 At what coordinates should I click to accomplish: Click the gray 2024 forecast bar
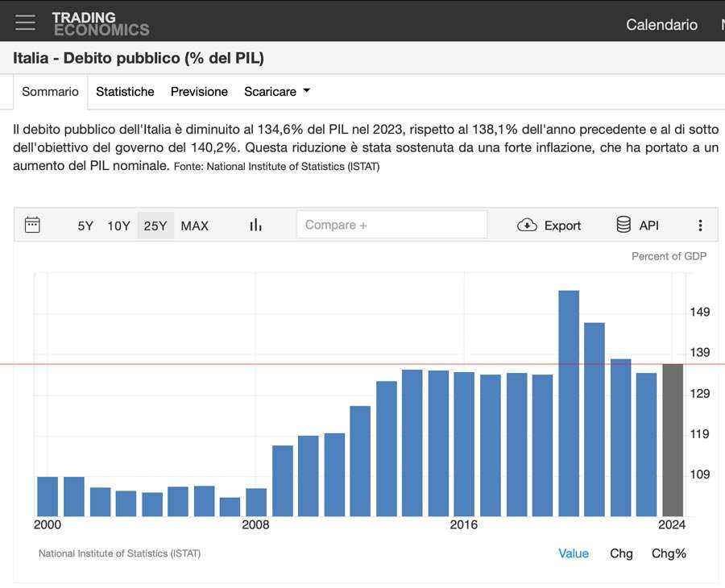(672, 440)
